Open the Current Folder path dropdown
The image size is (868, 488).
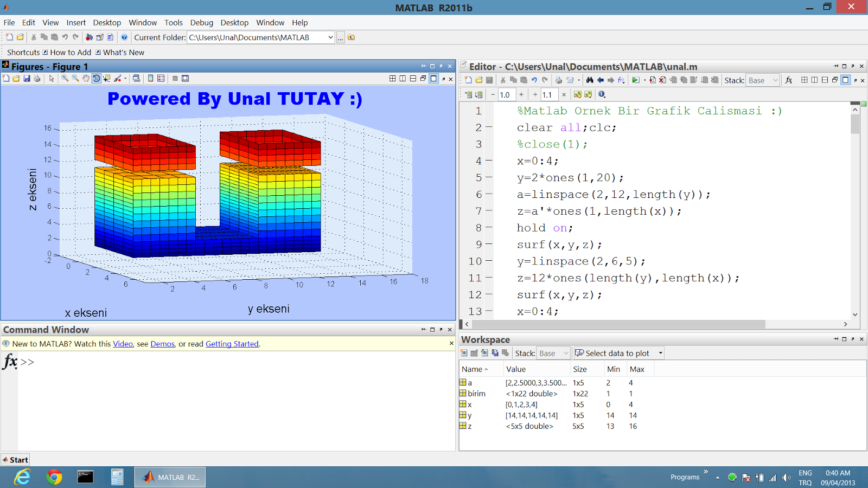click(330, 37)
